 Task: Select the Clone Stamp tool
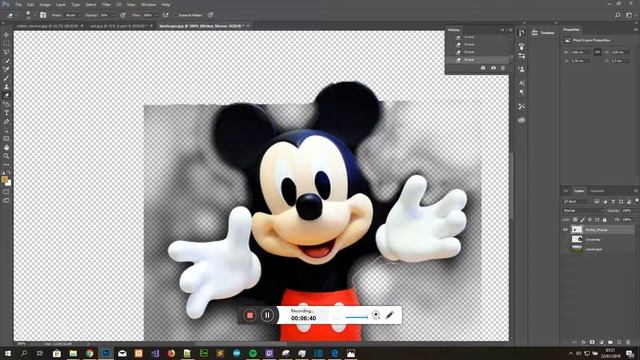pyautogui.click(x=6, y=87)
